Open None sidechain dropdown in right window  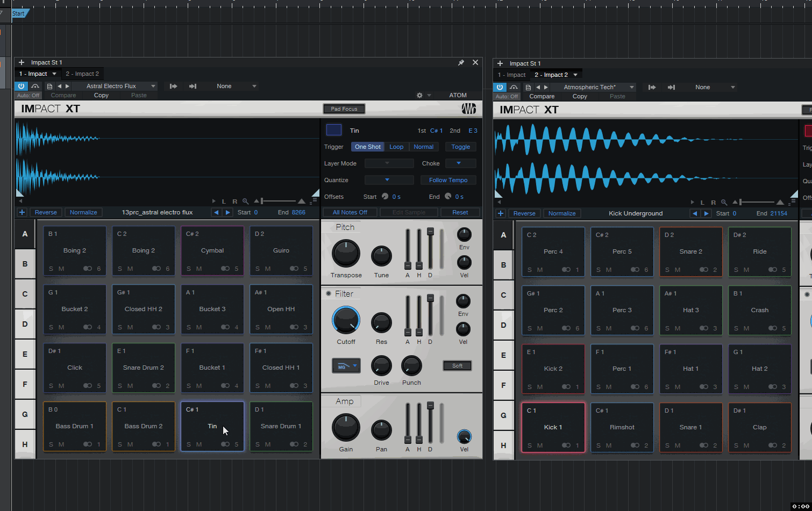point(709,87)
